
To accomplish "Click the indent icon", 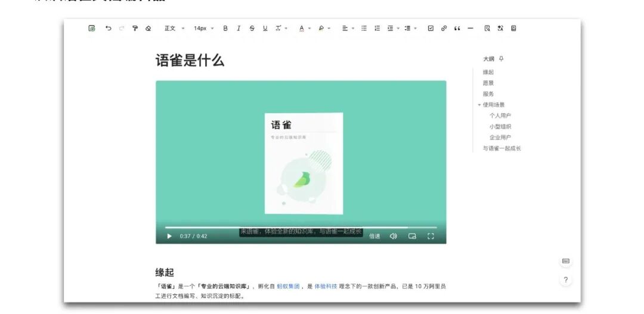I will (x=390, y=29).
